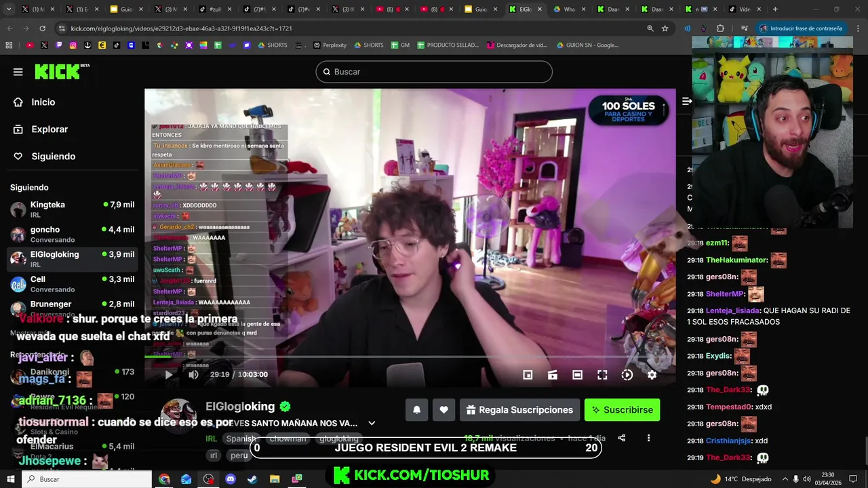Open video player settings gear
This screenshot has height=488, width=868.
click(x=652, y=375)
